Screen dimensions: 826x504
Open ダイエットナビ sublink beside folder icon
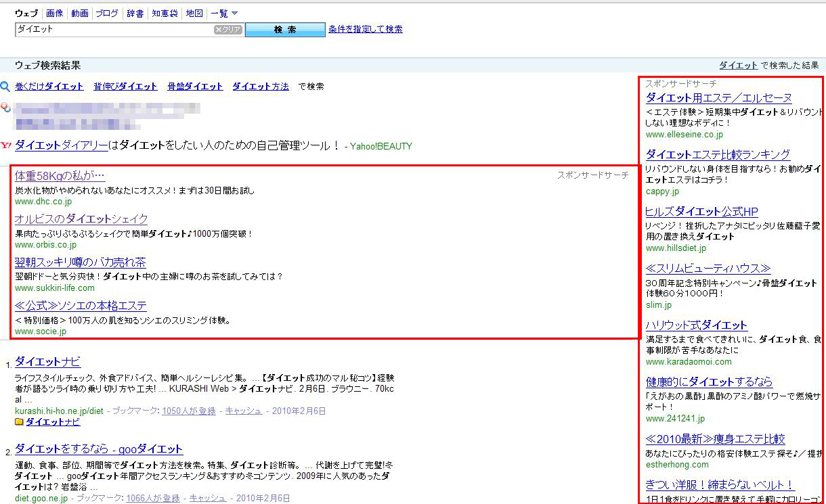[x=53, y=422]
